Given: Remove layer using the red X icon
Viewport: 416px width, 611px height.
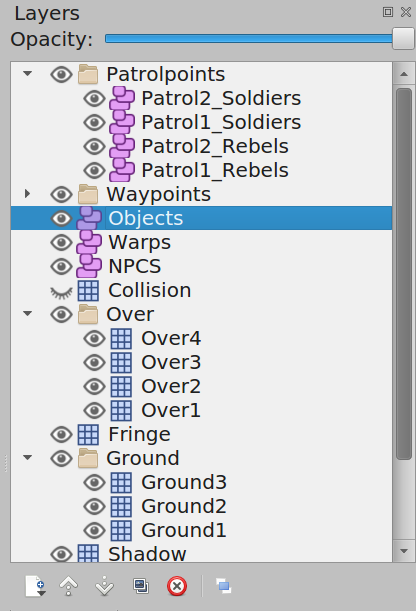Looking at the screenshot, I should coord(177,586).
